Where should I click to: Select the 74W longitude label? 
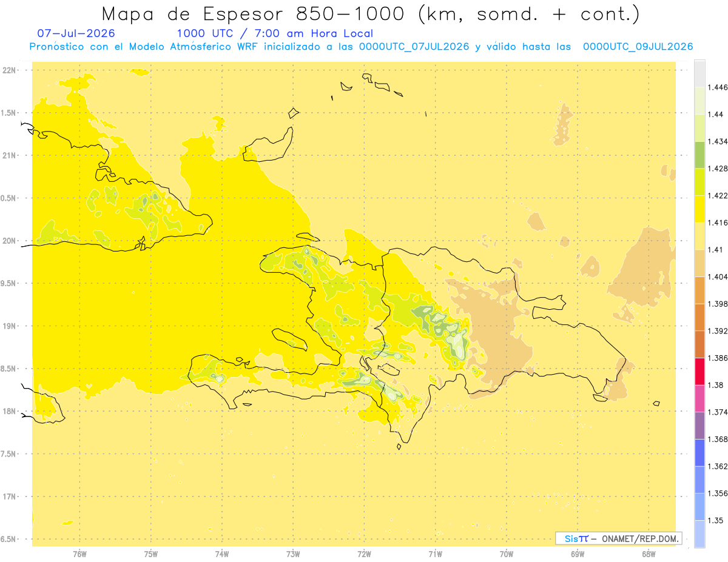point(222,554)
